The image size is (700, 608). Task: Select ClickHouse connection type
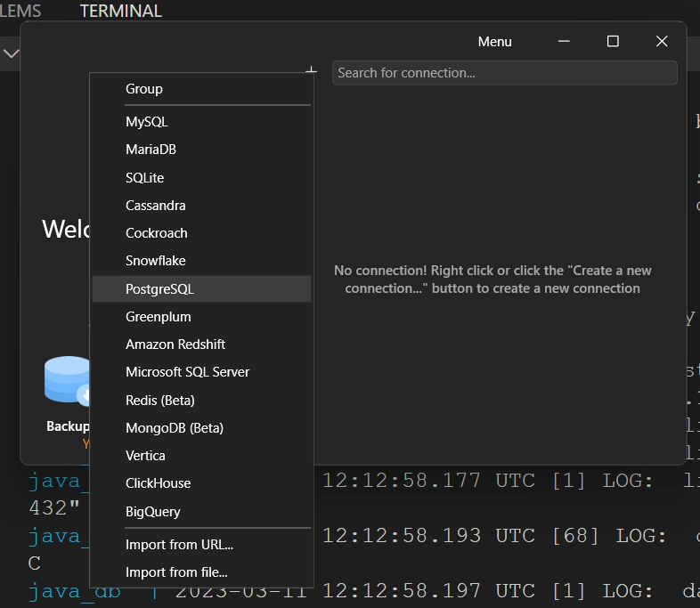[201, 483]
